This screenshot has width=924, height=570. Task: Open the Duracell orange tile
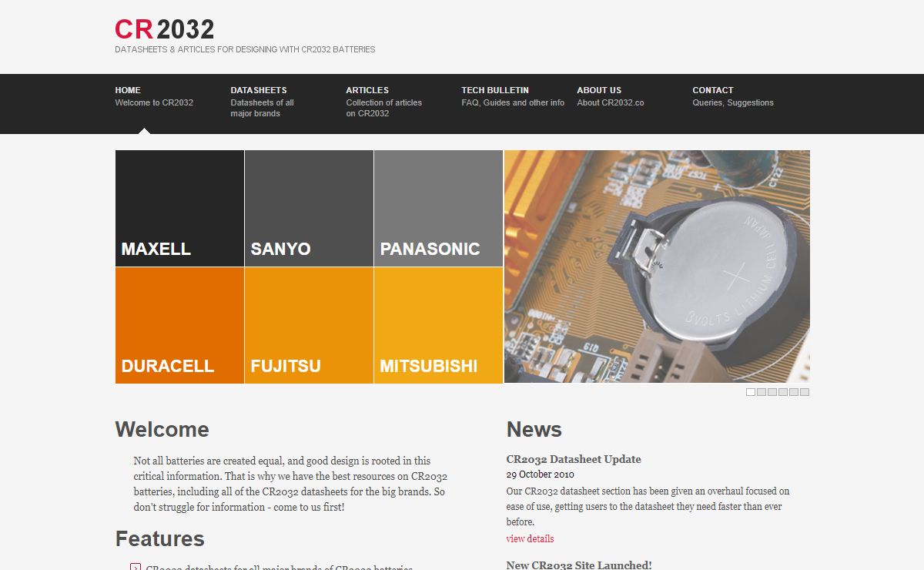[179, 325]
